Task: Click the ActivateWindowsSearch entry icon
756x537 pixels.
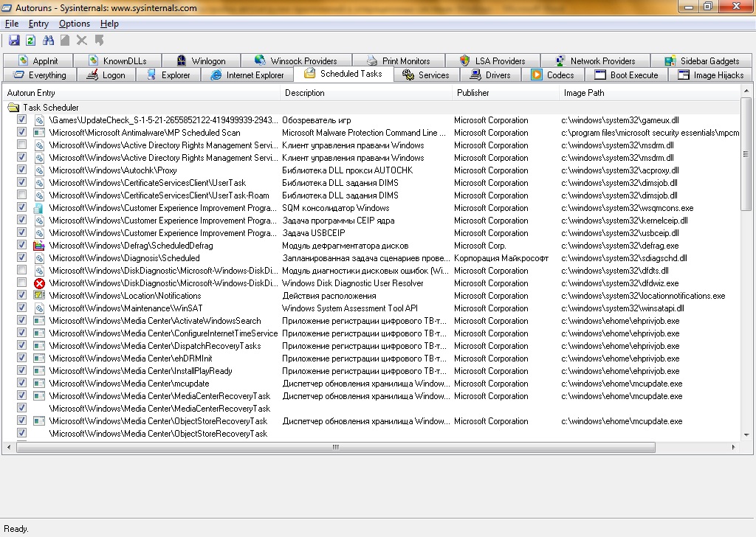Action: coord(39,321)
